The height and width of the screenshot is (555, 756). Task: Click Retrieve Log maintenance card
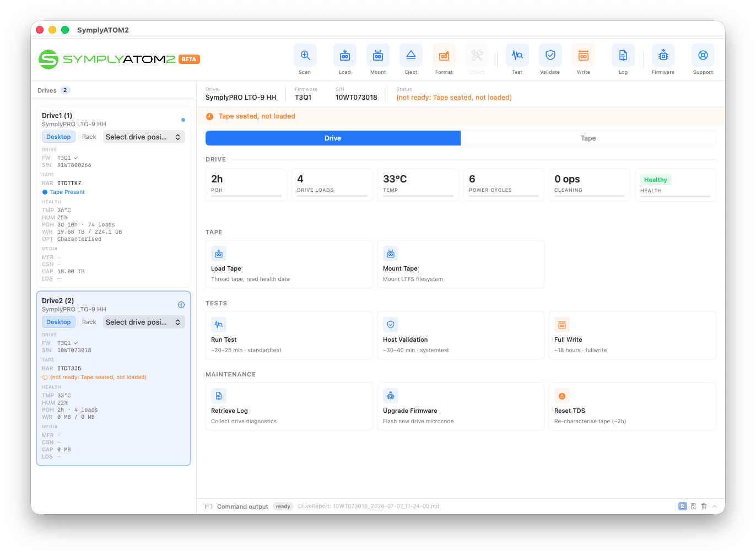(289, 406)
